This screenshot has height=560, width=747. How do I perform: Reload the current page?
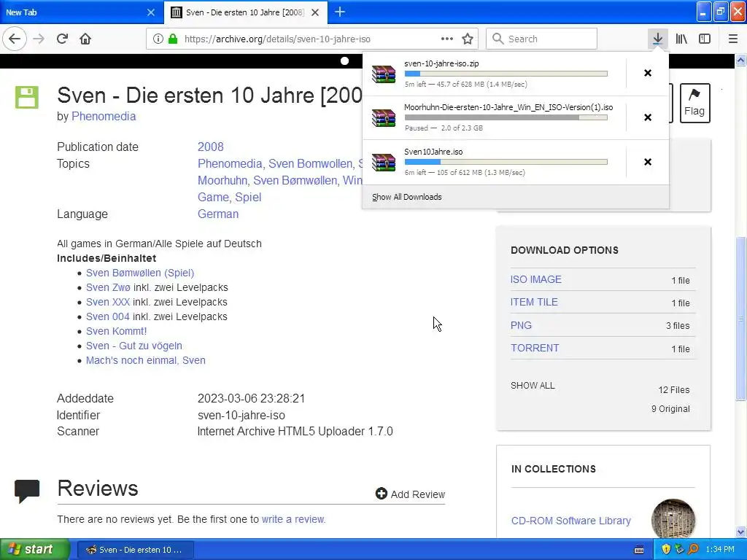pyautogui.click(x=62, y=39)
